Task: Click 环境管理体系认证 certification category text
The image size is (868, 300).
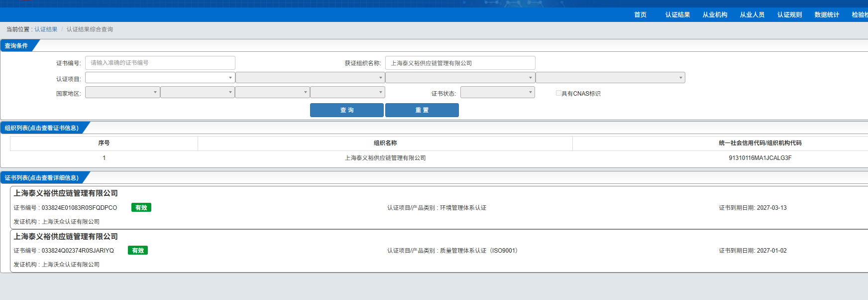Action: pyautogui.click(x=463, y=208)
